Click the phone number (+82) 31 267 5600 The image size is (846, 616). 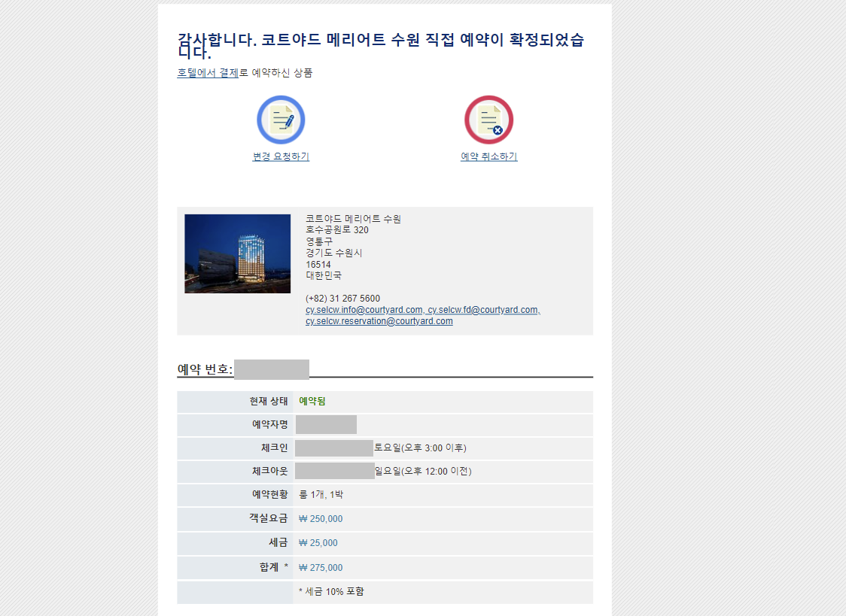pyautogui.click(x=342, y=298)
